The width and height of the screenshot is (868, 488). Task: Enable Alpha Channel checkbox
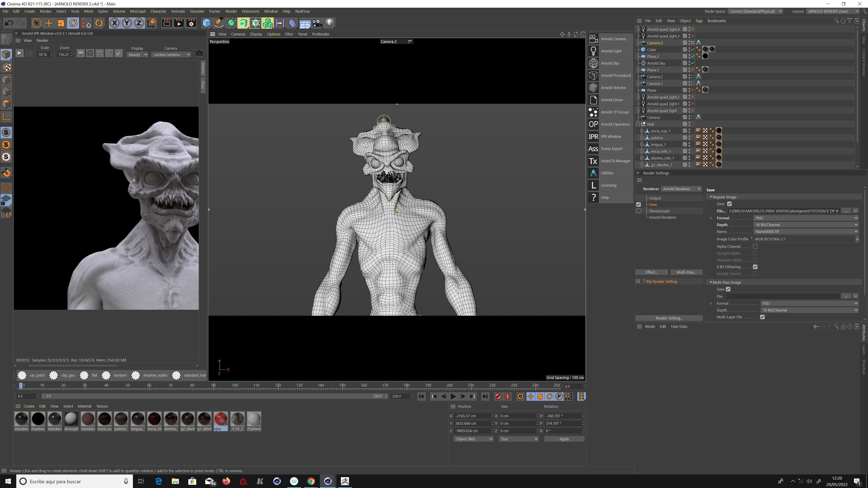755,246
